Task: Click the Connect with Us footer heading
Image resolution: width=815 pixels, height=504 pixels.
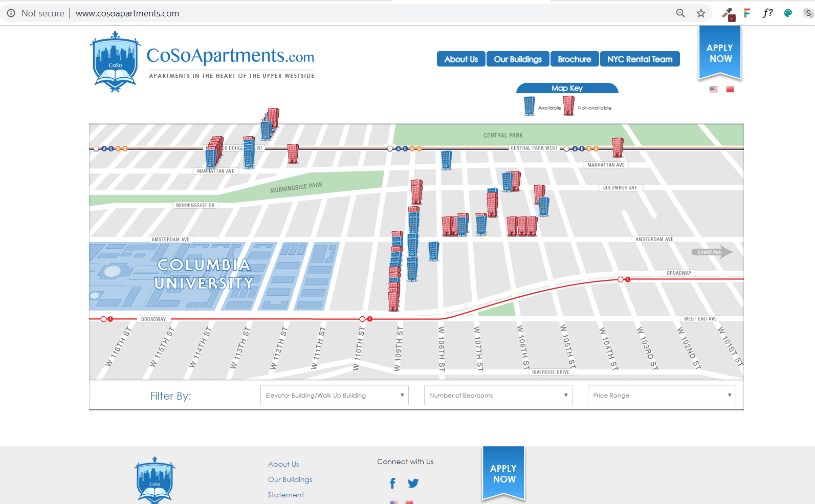Action: click(405, 462)
